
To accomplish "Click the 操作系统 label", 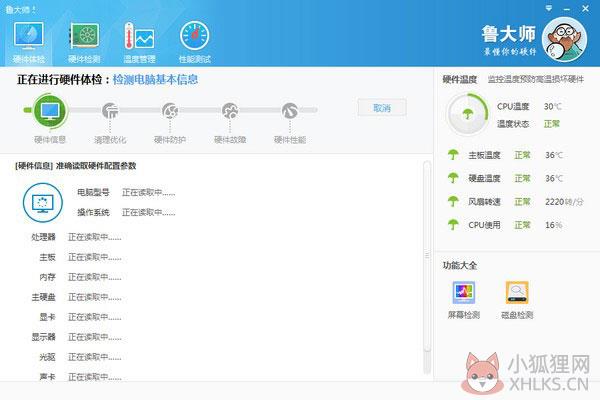I will (x=93, y=212).
